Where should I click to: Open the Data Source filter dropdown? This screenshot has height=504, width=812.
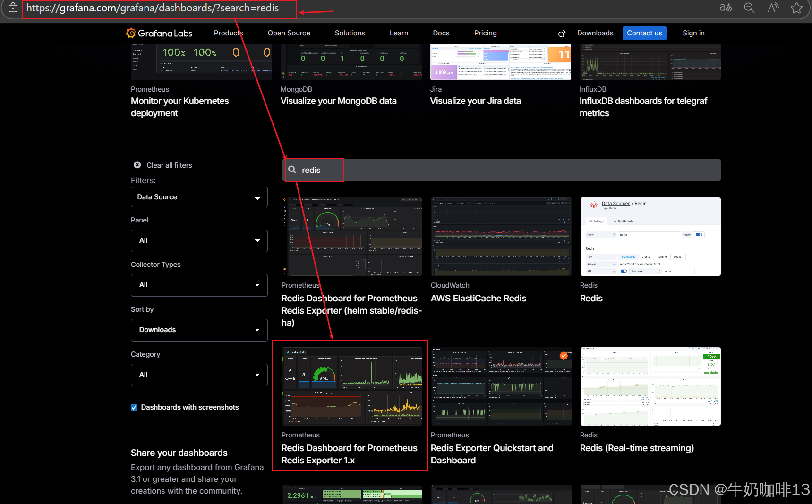[x=199, y=197]
